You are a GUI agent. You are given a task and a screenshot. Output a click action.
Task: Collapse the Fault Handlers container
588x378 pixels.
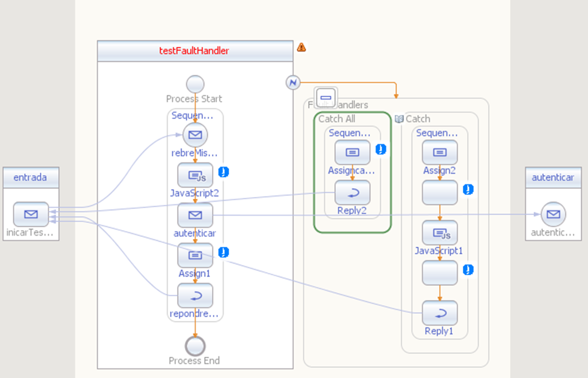[x=326, y=98]
